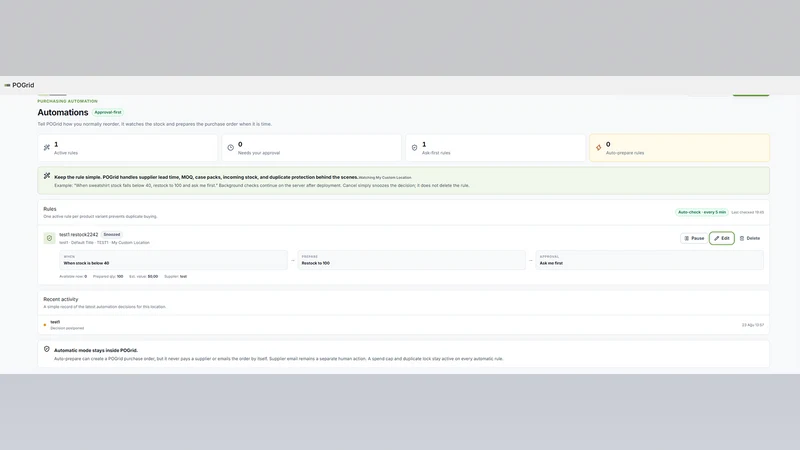Screen dimensions: 800x450
Task: Open the Needs your approval summary card
Action: pos(312,148)
